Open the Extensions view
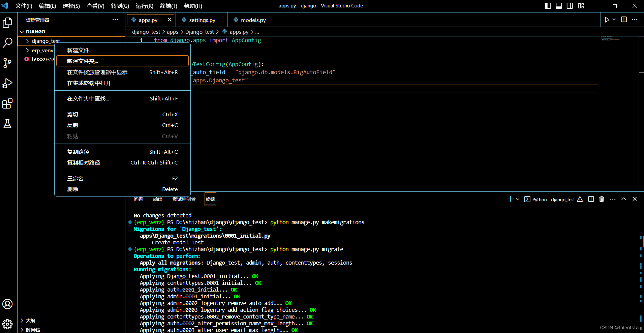 (7, 103)
